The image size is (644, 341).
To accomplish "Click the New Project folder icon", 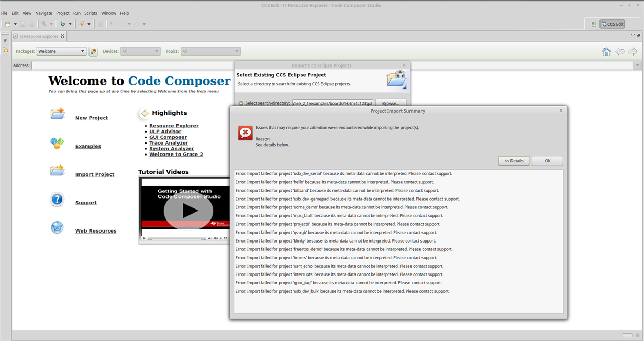I will coord(58,114).
